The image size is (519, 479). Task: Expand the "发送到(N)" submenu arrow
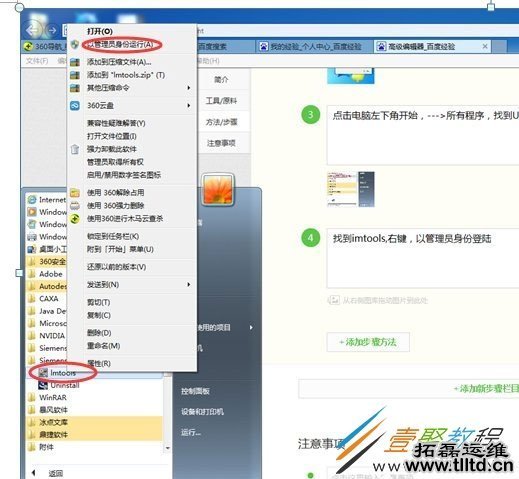(189, 285)
